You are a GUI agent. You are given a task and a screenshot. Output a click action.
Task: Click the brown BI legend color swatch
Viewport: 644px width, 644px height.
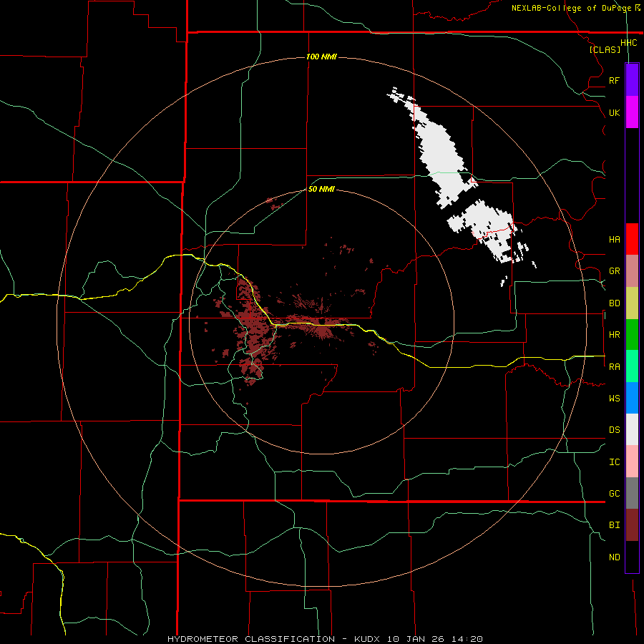[x=632, y=525]
